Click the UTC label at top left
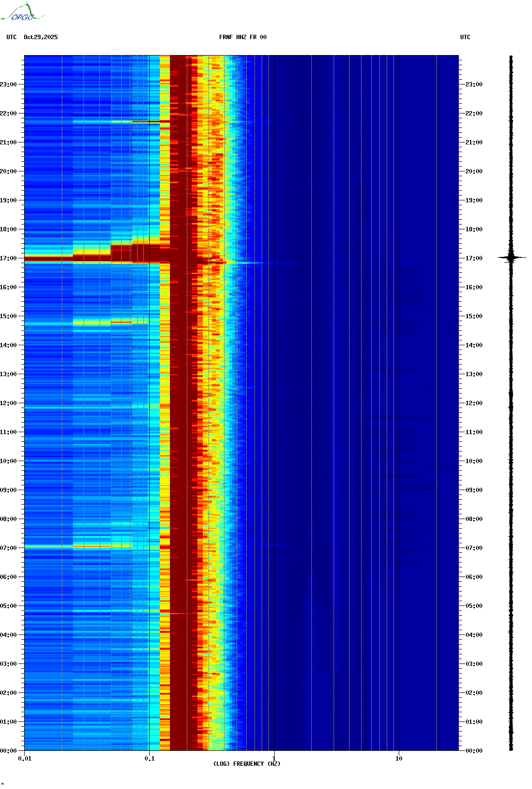 12,37
